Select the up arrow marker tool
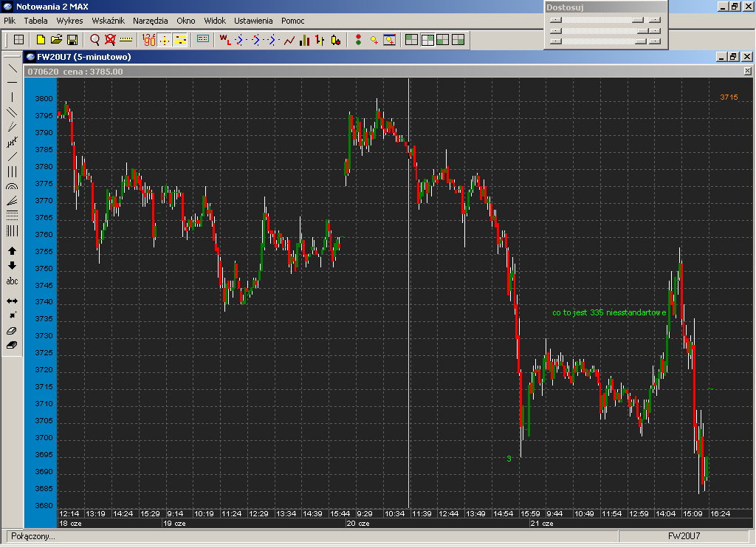756x548 pixels. 12,251
